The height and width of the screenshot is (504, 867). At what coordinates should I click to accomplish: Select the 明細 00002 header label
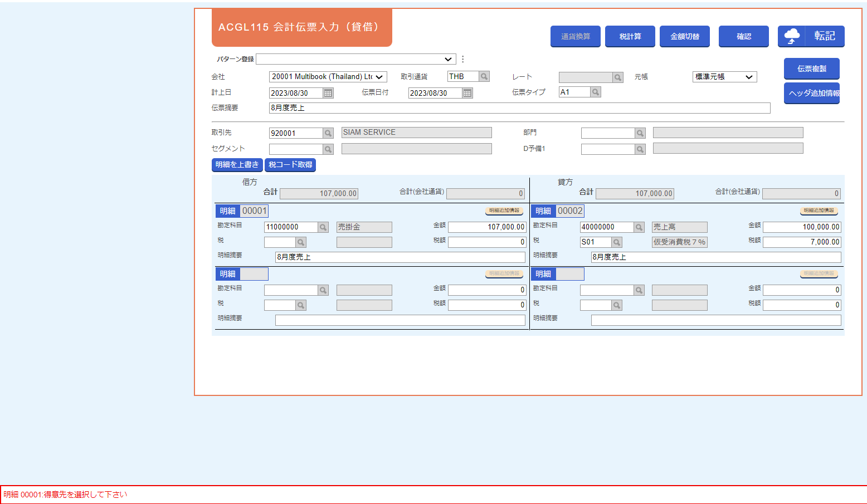pos(557,211)
